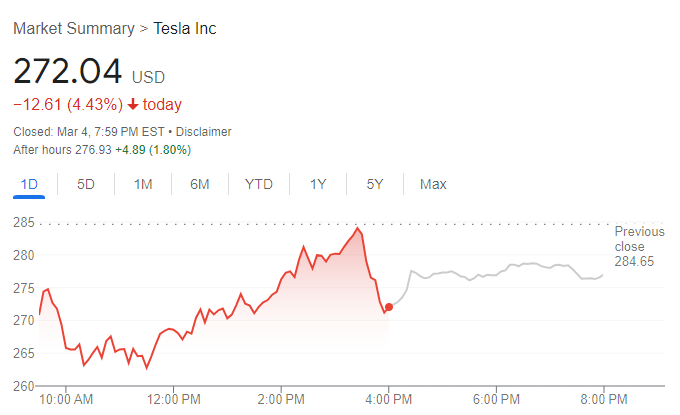
Task: Click the After hours 276.93 quote
Action: coord(102,150)
